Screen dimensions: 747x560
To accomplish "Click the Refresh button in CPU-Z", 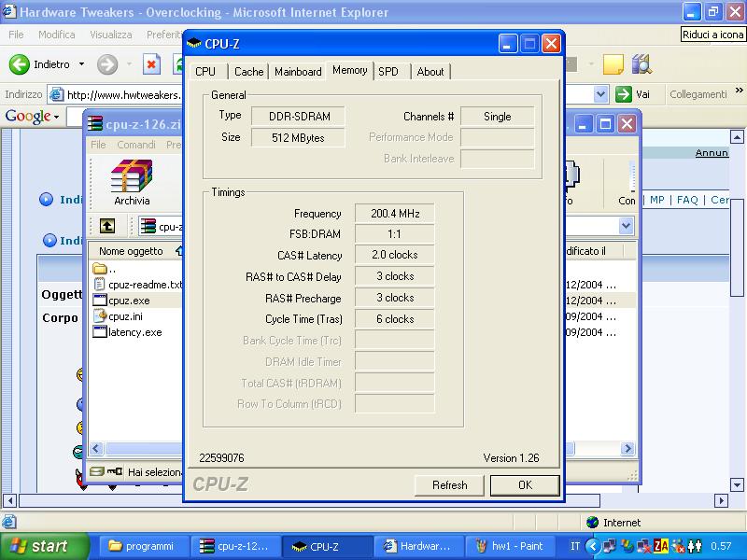I will pyautogui.click(x=449, y=485).
